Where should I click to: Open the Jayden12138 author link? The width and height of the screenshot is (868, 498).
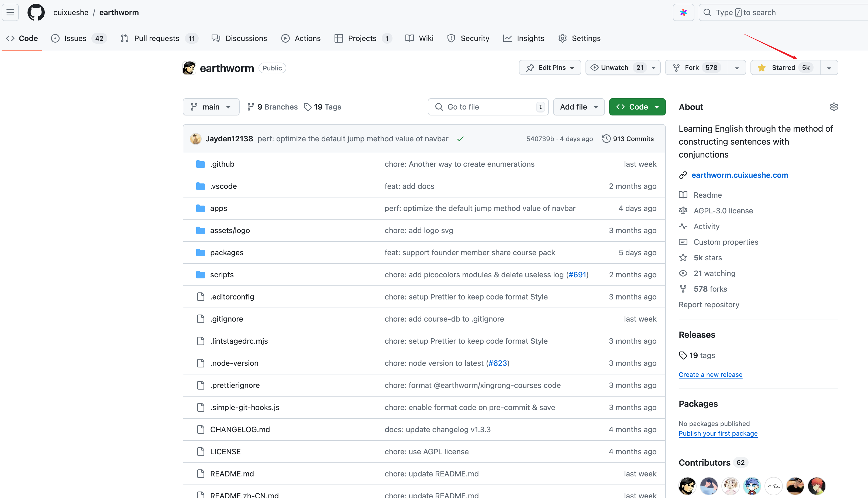(229, 139)
